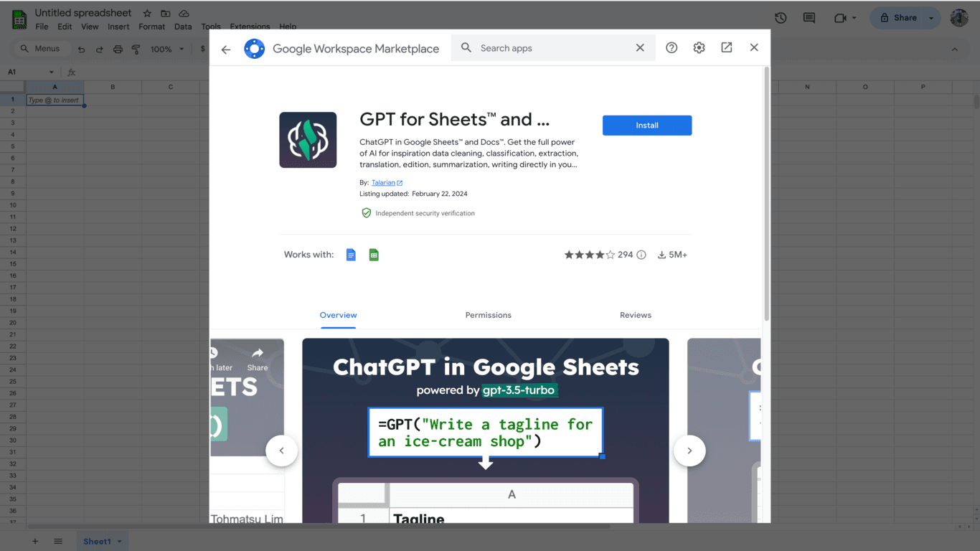The image size is (980, 551).
Task: Go back using the Marketplace back arrow
Action: point(226,50)
